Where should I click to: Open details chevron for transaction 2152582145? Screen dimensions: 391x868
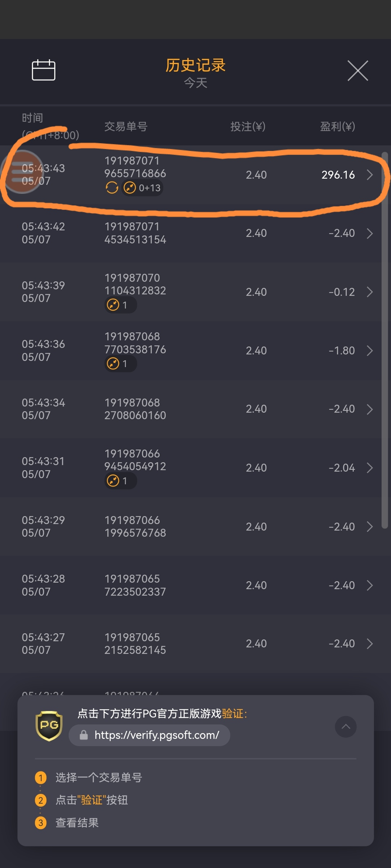coord(370,644)
